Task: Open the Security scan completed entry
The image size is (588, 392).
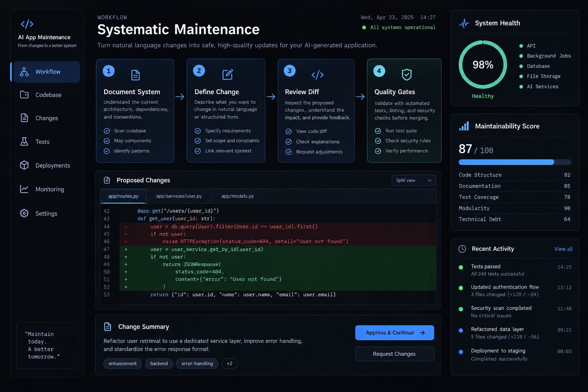Action: (x=515, y=312)
